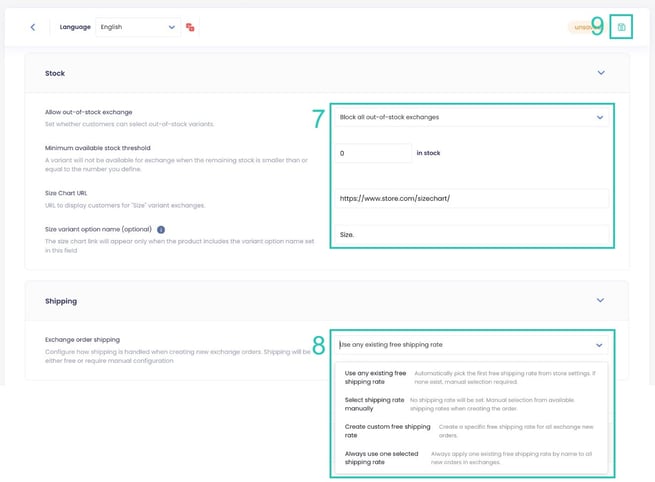Click the minimum stock threshold number field

(373, 153)
